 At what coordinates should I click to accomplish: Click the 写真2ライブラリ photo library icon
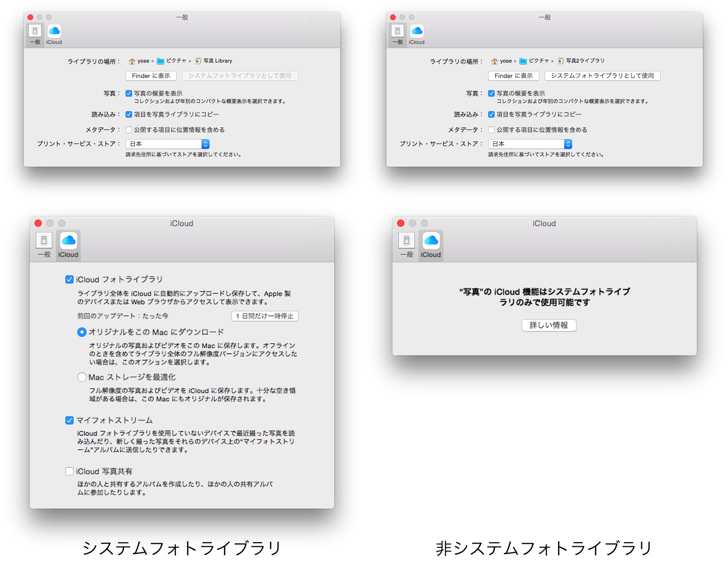point(560,61)
